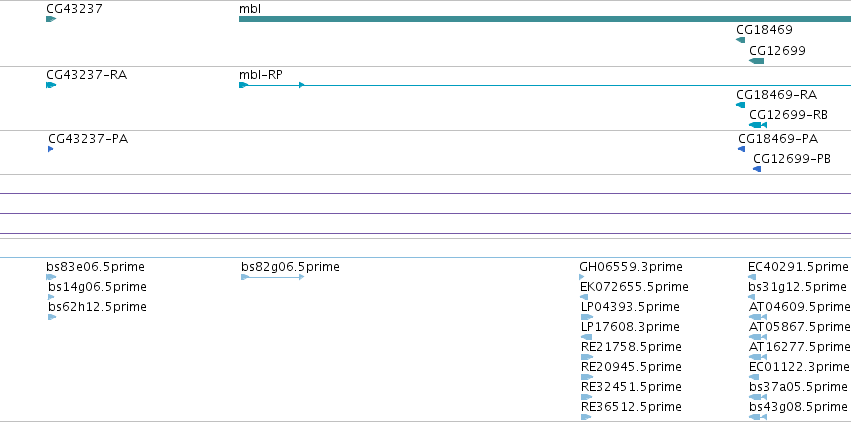The width and height of the screenshot is (851, 422).
Task: Click the LP04393.5prime EST glyph
Action: (x=587, y=317)
